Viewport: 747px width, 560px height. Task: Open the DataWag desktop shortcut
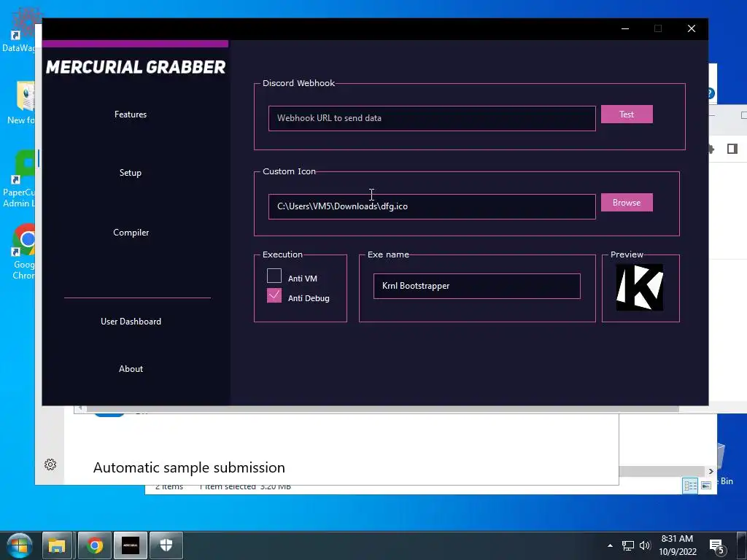(x=21, y=31)
